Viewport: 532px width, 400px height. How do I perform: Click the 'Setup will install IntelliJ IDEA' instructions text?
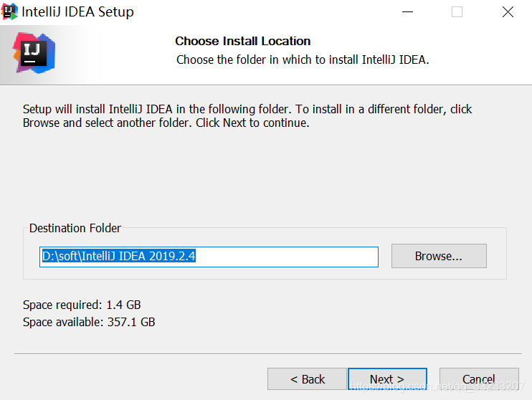pos(247,116)
